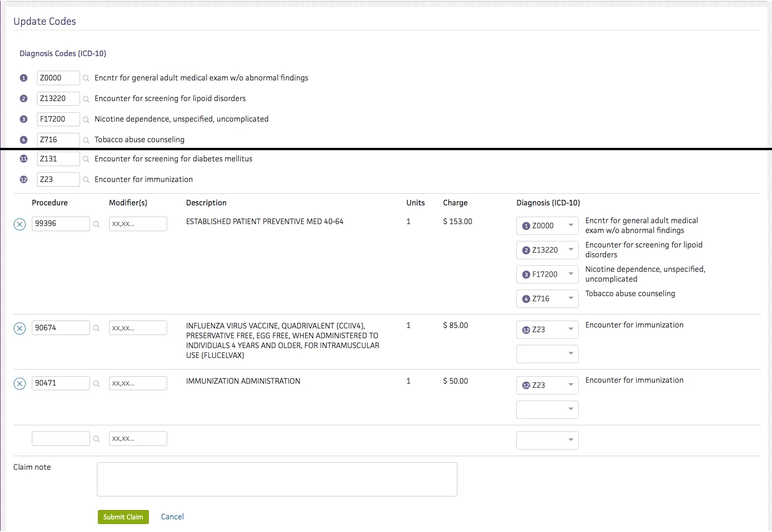Cancel the code update

[172, 517]
